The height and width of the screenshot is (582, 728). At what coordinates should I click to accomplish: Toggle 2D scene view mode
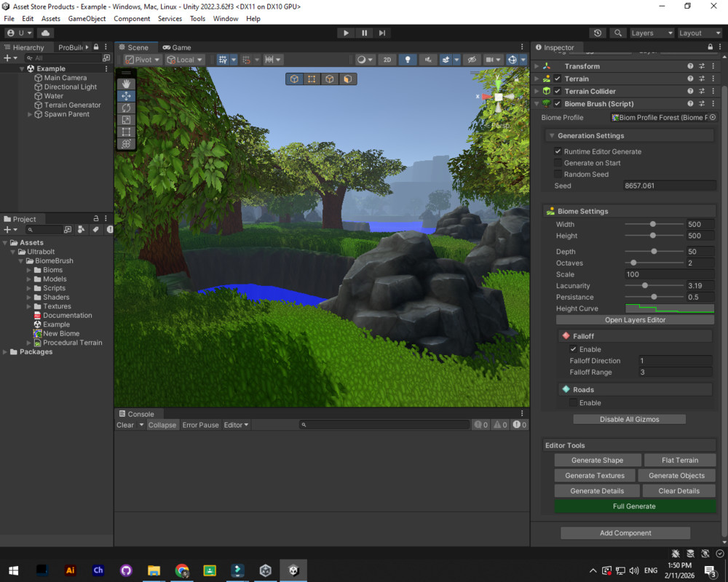[387, 60]
